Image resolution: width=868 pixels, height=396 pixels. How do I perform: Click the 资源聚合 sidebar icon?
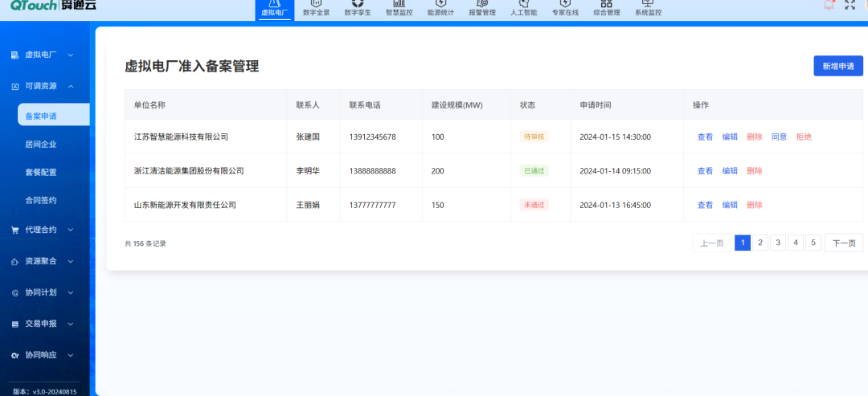15,261
